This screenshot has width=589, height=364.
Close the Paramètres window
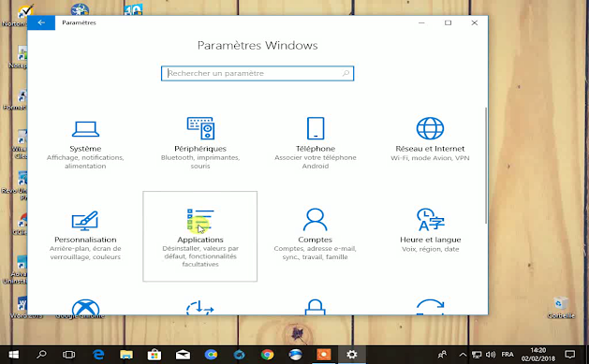tap(475, 22)
